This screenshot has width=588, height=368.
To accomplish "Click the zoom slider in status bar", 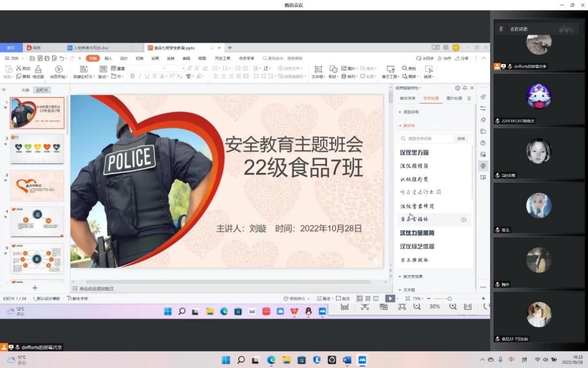I will 449,299.
